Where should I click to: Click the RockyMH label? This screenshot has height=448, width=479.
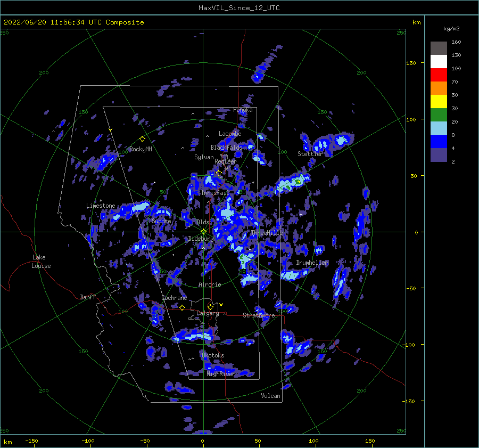point(141,149)
